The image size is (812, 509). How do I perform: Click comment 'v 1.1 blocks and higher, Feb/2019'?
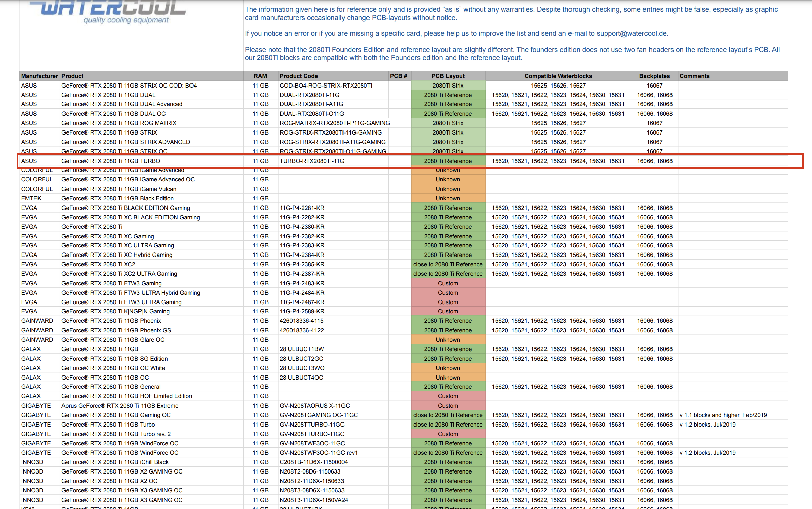tap(723, 415)
